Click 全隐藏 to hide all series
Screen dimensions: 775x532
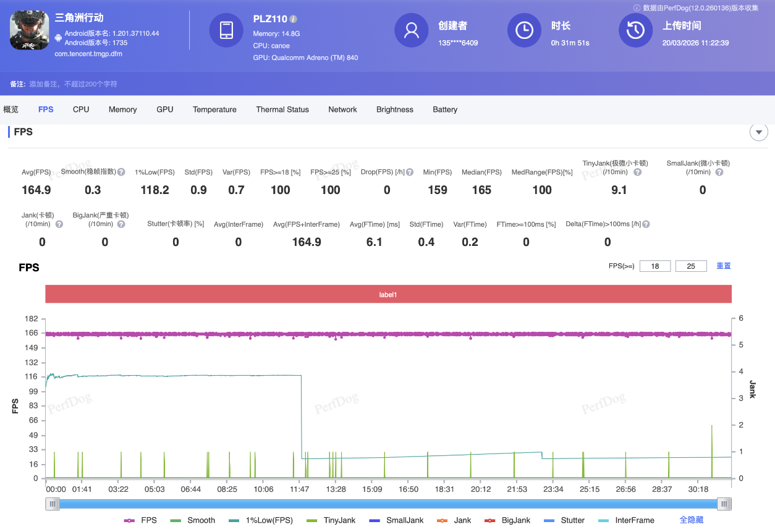(x=691, y=520)
